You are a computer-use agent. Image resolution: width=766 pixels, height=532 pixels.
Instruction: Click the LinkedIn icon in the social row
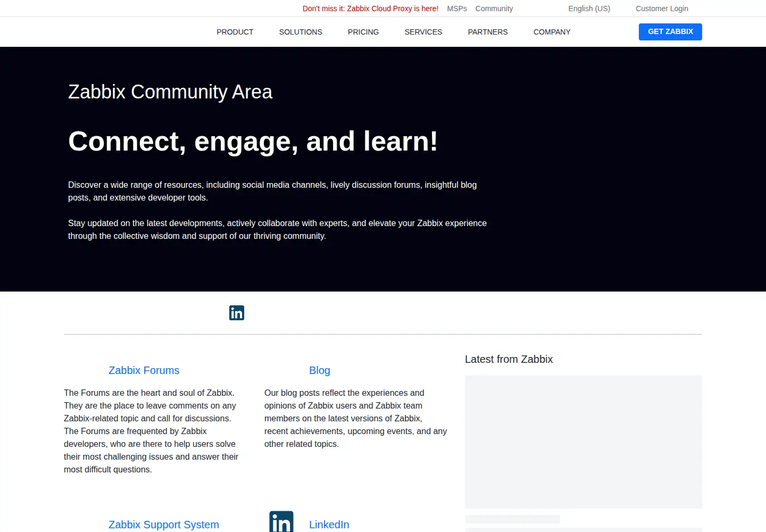237,313
